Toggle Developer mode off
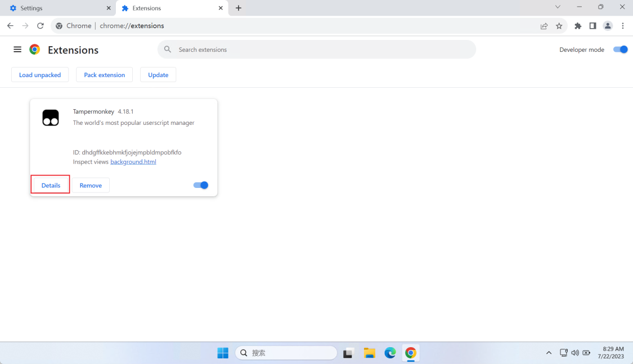Viewport: 633px width, 364px height. (620, 50)
